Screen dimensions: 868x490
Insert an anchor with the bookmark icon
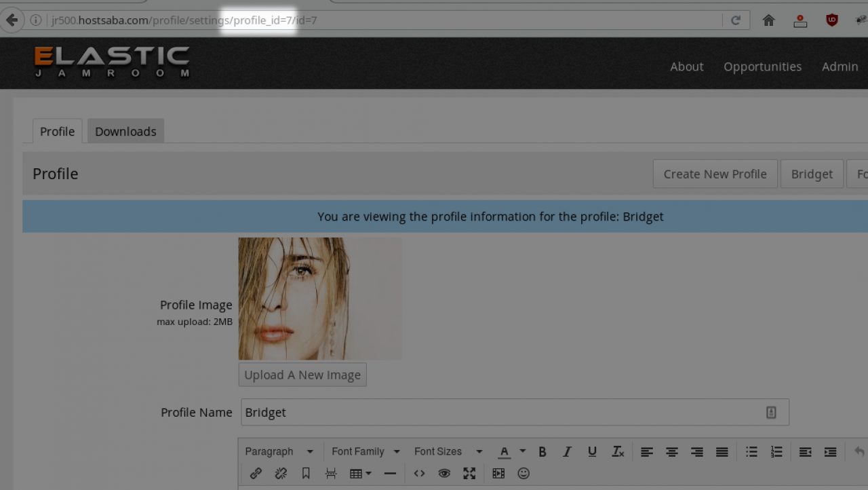306,474
